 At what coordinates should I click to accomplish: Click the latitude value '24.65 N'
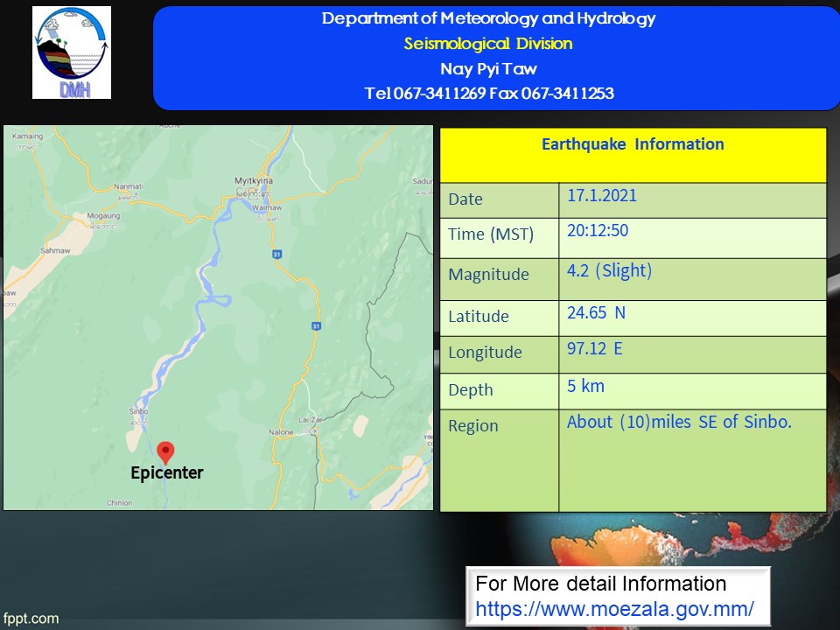(x=596, y=312)
